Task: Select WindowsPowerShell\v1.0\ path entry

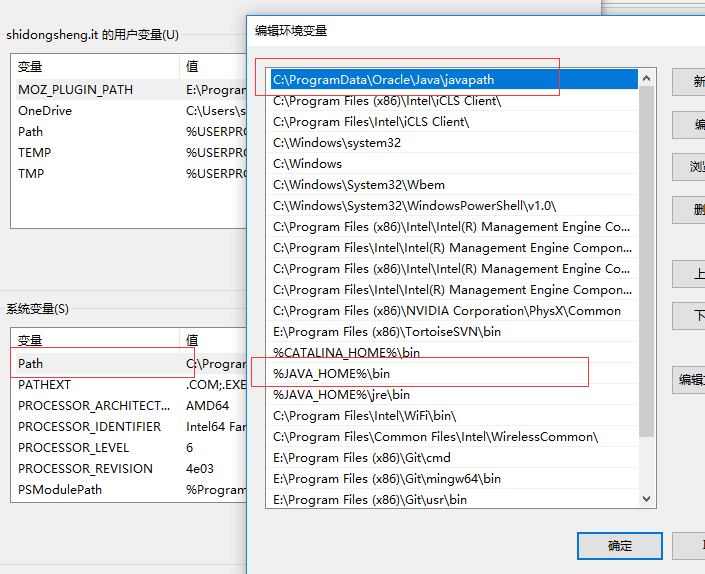Action: tap(453, 206)
